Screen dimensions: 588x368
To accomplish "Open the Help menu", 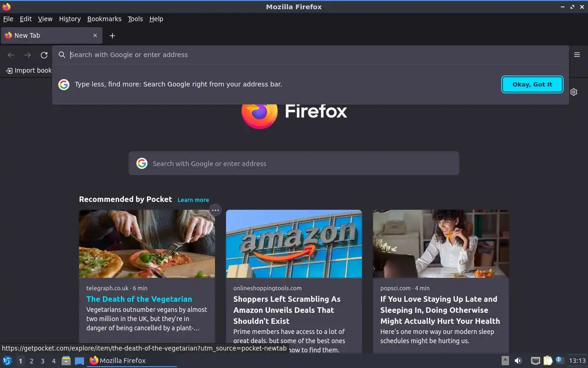I will (156, 19).
